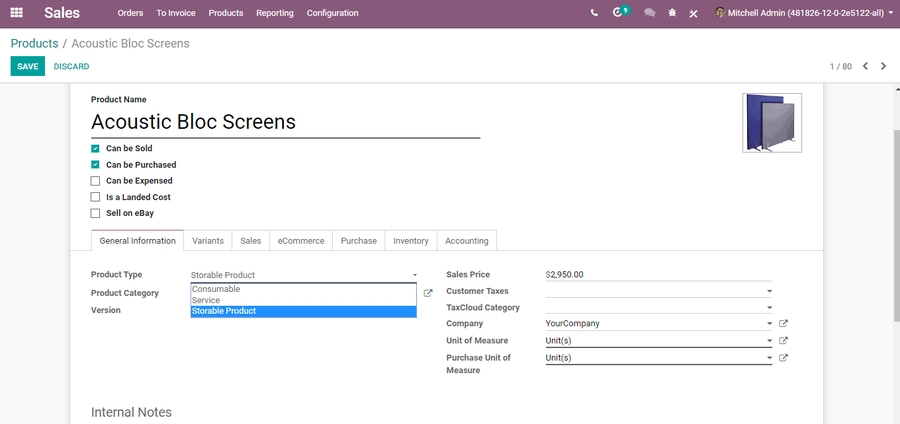
Task: Click the debug bug icon
Action: pyautogui.click(x=672, y=13)
